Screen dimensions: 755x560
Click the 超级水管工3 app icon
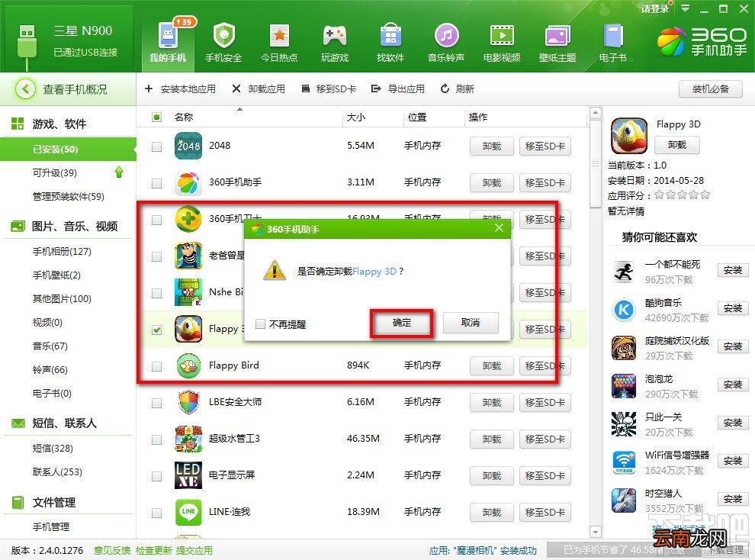[x=188, y=439]
